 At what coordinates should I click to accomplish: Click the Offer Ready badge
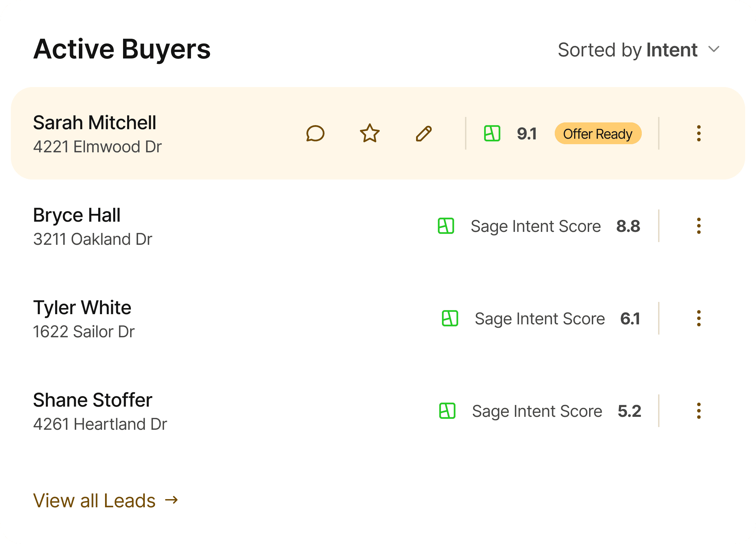(598, 134)
